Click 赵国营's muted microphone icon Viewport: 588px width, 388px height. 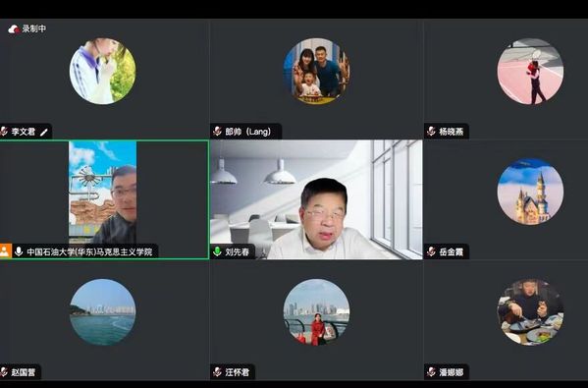tap(4, 372)
